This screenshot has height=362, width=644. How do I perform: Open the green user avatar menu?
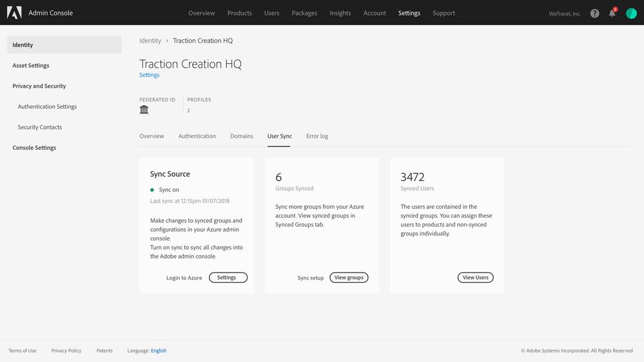pyautogui.click(x=631, y=13)
